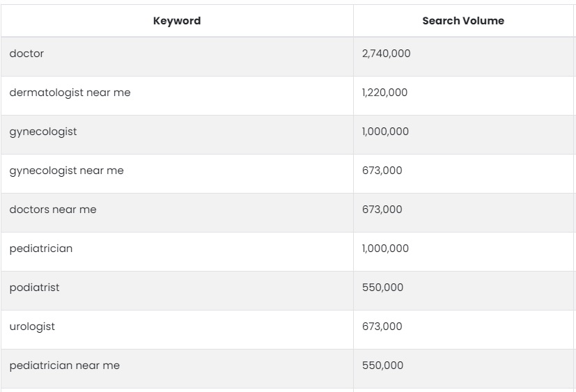Click the 2,740,000 search volume value
Screen dimensions: 576x392
coord(386,54)
